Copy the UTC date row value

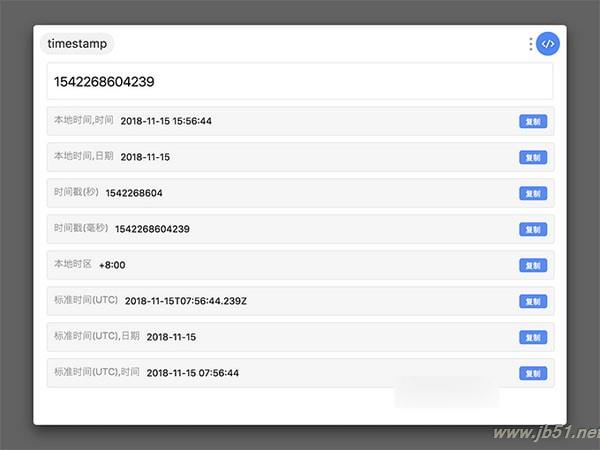(x=533, y=338)
